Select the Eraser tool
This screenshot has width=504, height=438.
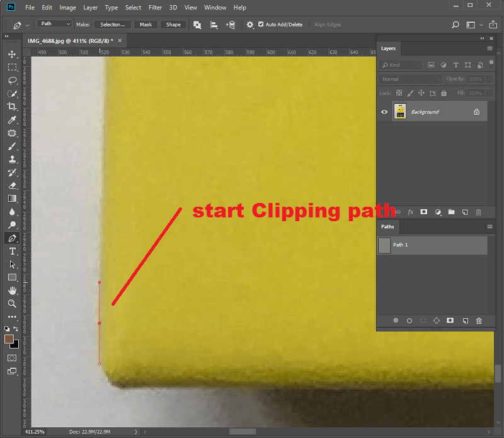12,186
